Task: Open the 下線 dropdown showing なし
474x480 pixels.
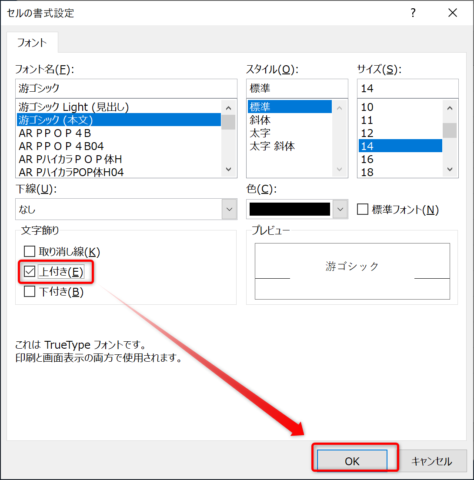Action: 126,209
